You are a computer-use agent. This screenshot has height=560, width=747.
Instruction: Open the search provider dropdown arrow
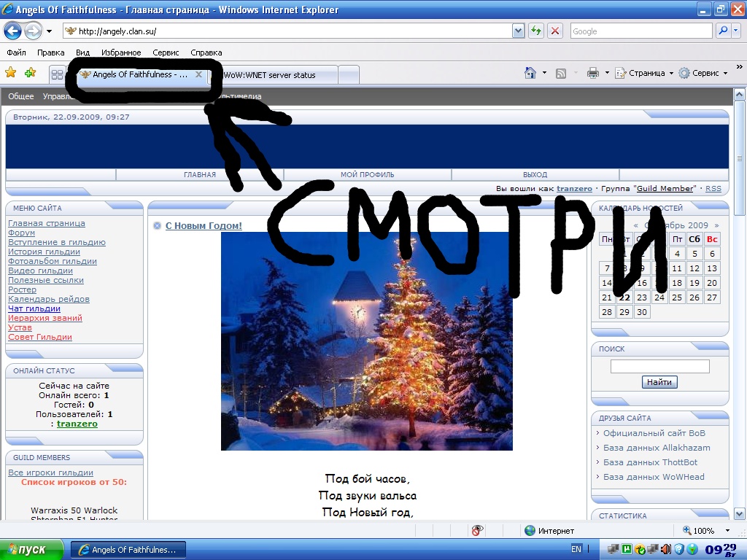736,31
